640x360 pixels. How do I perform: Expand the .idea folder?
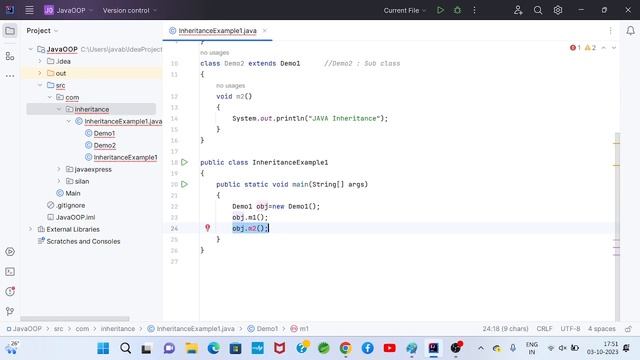click(40, 61)
